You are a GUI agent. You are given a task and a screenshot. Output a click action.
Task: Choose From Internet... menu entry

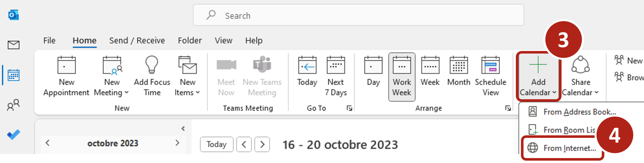point(570,148)
